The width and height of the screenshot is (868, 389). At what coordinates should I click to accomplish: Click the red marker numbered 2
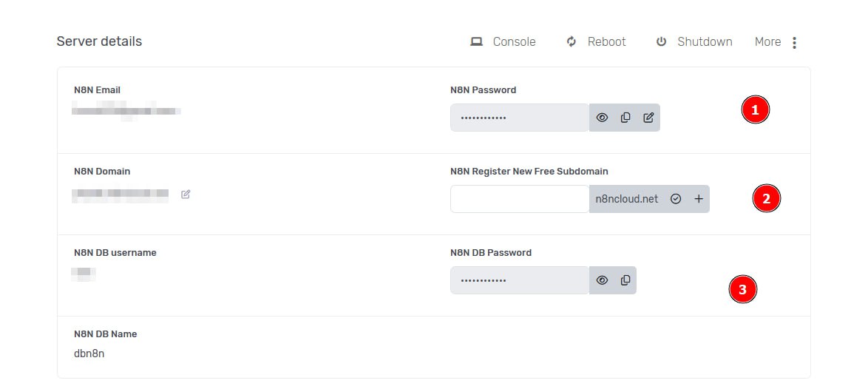point(766,199)
